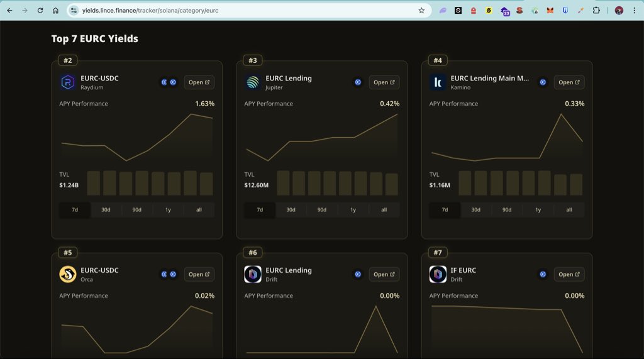Bookmark this page with the star
Screen dimensions: 644x359
coord(421,11)
